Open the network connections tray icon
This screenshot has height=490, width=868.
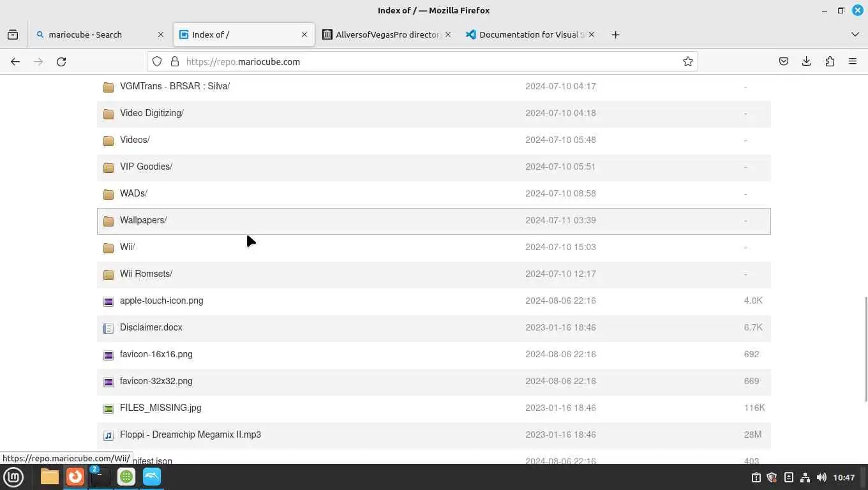point(805,477)
